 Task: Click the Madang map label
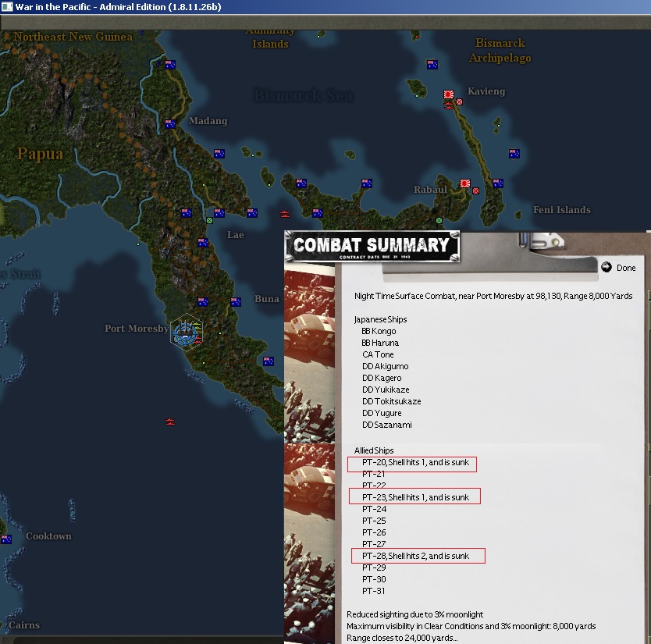[208, 121]
